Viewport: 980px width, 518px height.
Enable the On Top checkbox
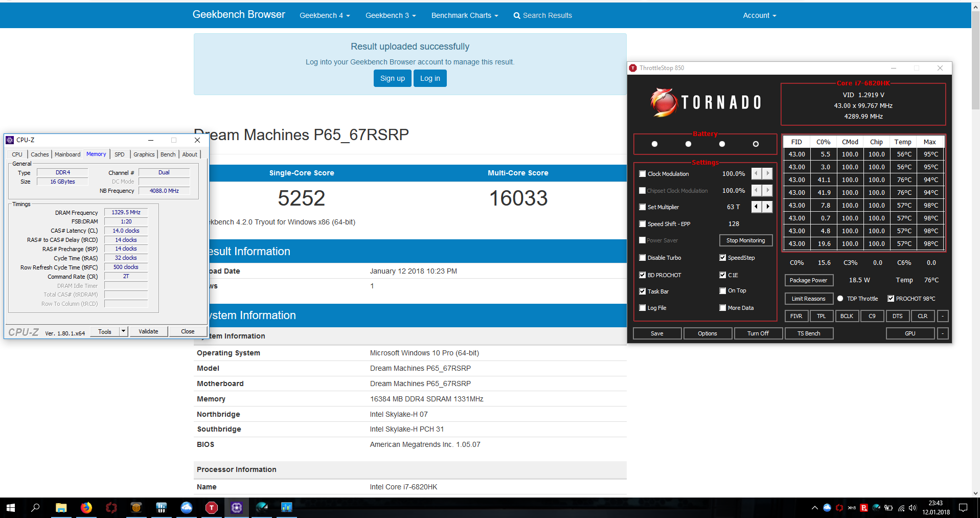[x=722, y=291]
